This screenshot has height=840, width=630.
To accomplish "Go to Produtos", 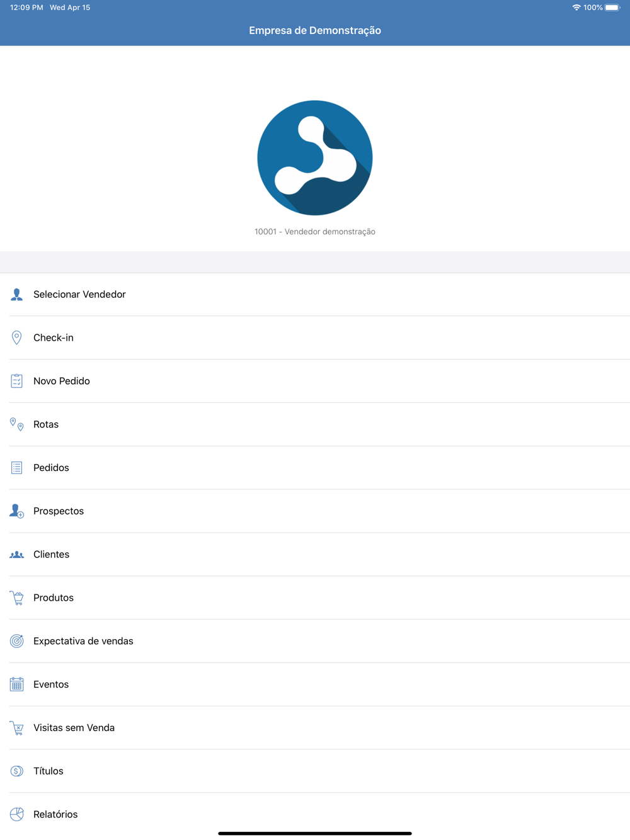I will [315, 598].
